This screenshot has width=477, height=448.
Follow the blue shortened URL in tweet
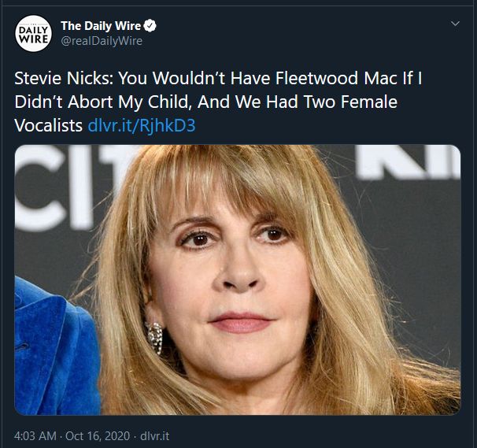(153, 125)
